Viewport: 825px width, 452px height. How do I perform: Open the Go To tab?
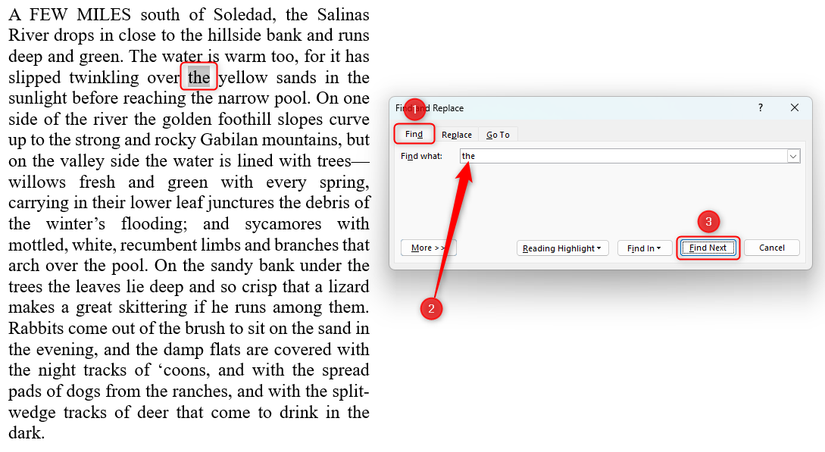tap(498, 135)
